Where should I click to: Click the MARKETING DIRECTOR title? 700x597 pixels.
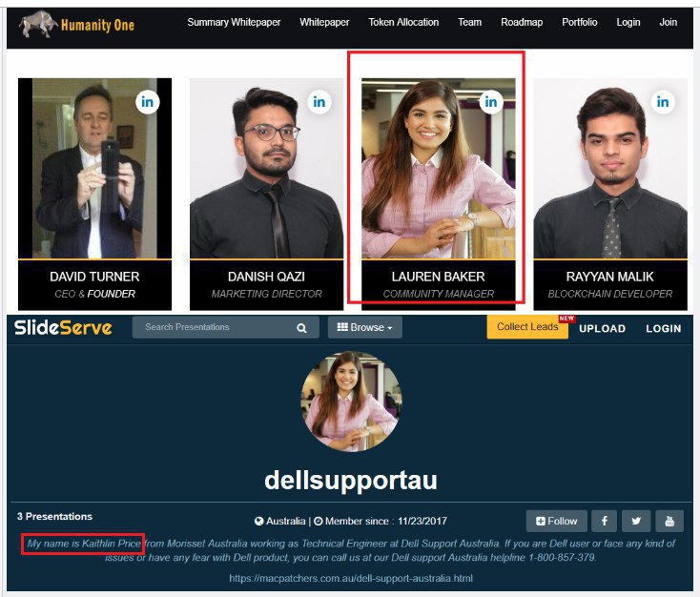tap(266, 294)
